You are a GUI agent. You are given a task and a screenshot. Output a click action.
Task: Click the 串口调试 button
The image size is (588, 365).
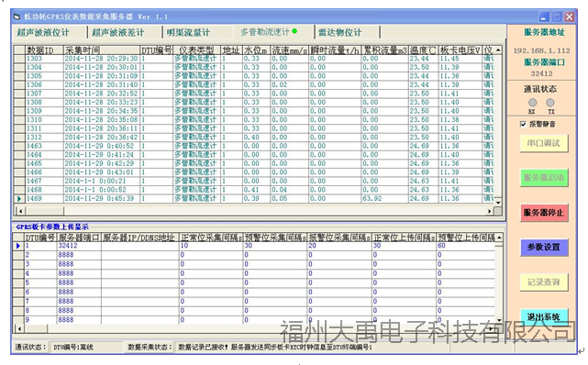pyautogui.click(x=544, y=143)
